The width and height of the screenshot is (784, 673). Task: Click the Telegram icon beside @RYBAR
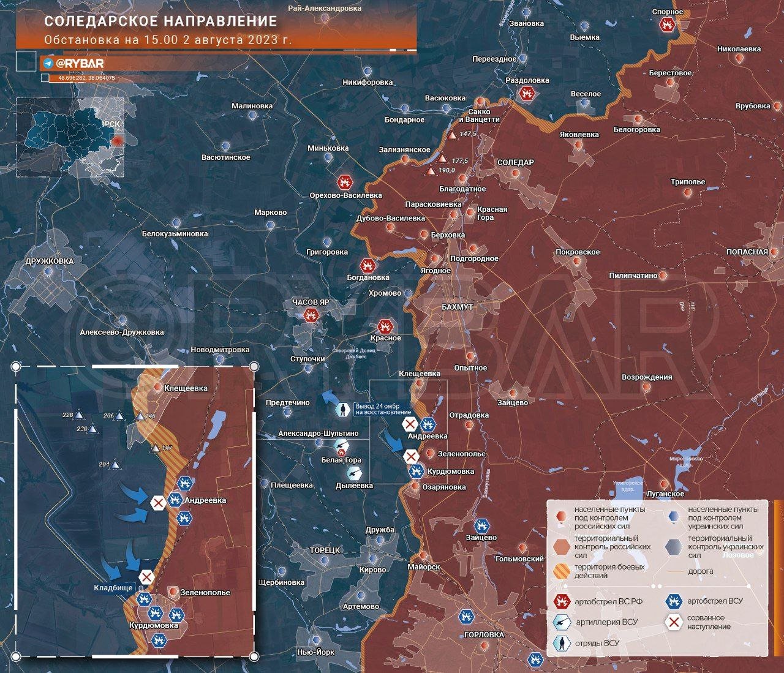click(x=47, y=64)
